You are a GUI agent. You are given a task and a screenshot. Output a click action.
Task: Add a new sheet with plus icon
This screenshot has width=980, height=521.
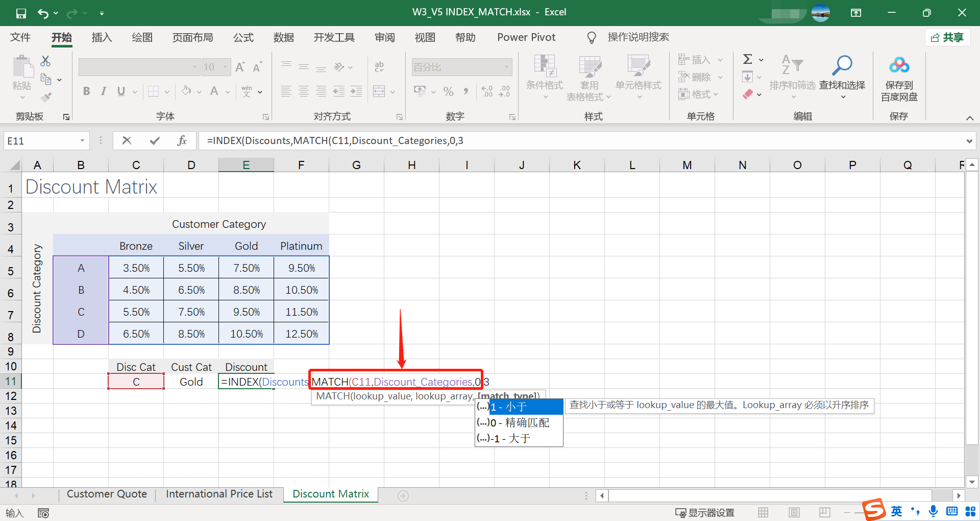click(x=403, y=495)
